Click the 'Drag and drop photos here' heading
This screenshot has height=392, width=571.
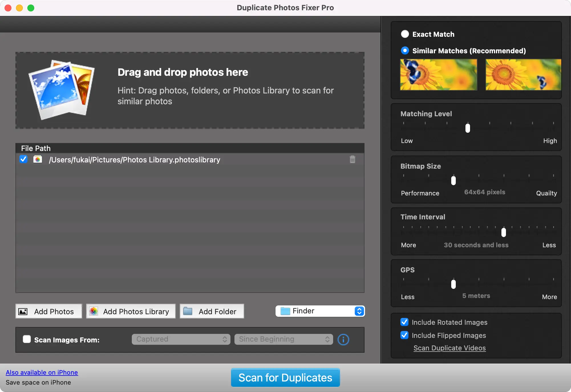tap(183, 72)
